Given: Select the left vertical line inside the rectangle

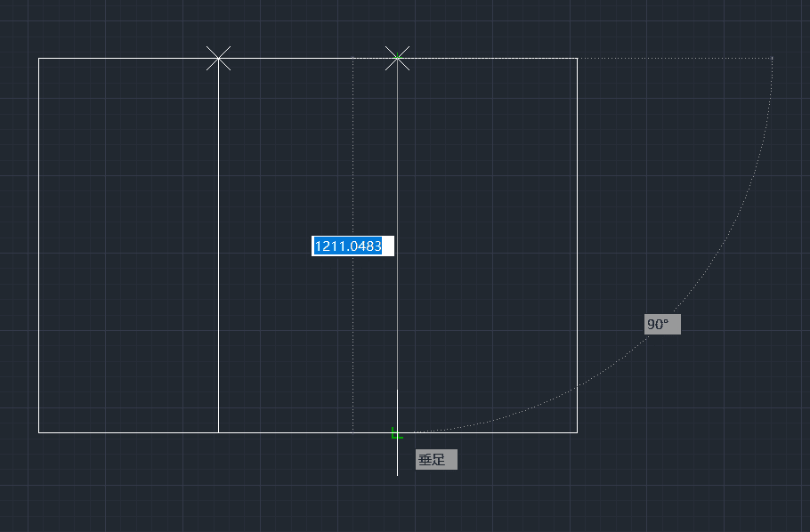Looking at the screenshot, I should coord(220,267).
